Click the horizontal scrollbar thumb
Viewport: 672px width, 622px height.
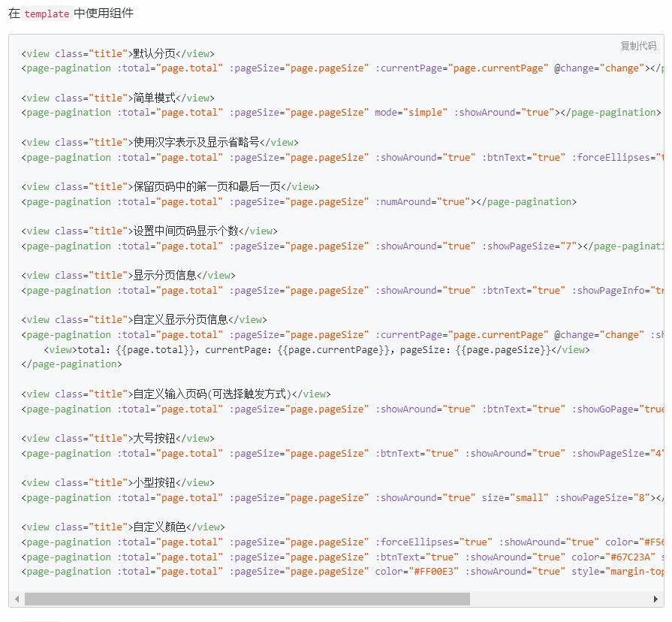point(246,599)
